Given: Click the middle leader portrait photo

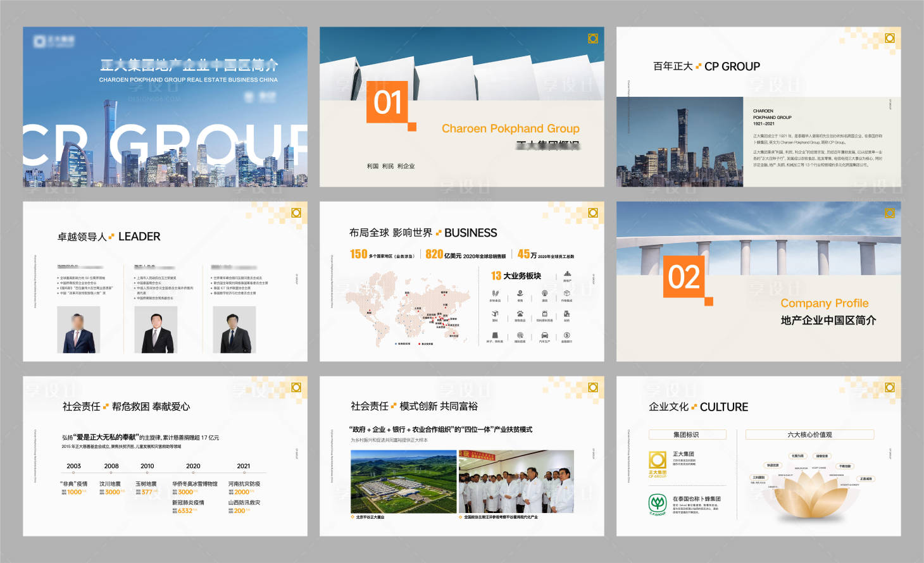Looking at the screenshot, I should click(156, 330).
